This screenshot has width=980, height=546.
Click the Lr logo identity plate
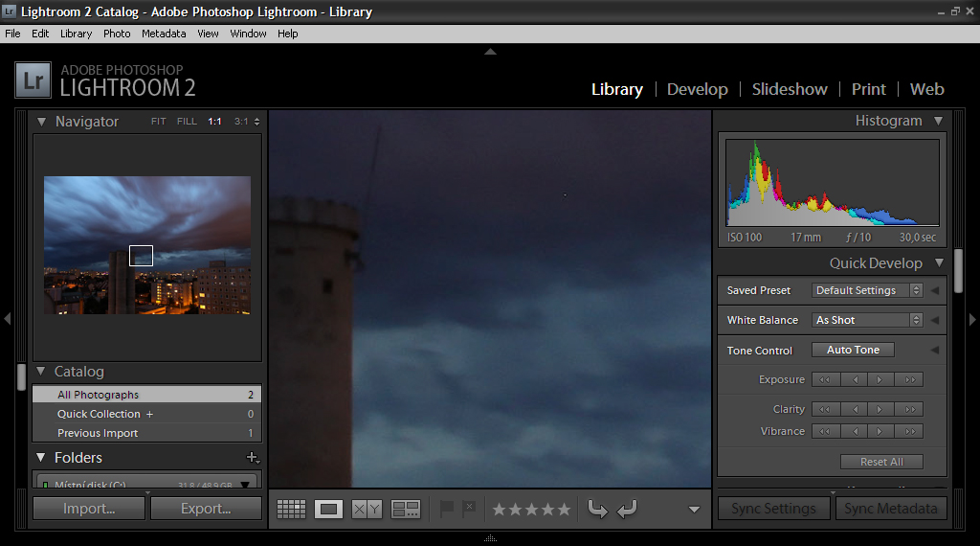[33, 80]
